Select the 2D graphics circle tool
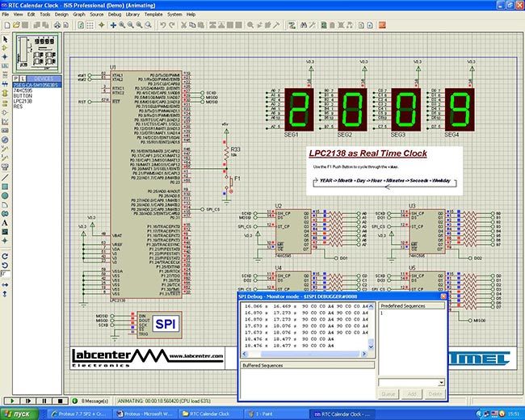Image resolution: width=525 pixels, height=420 pixels. pos(5,195)
